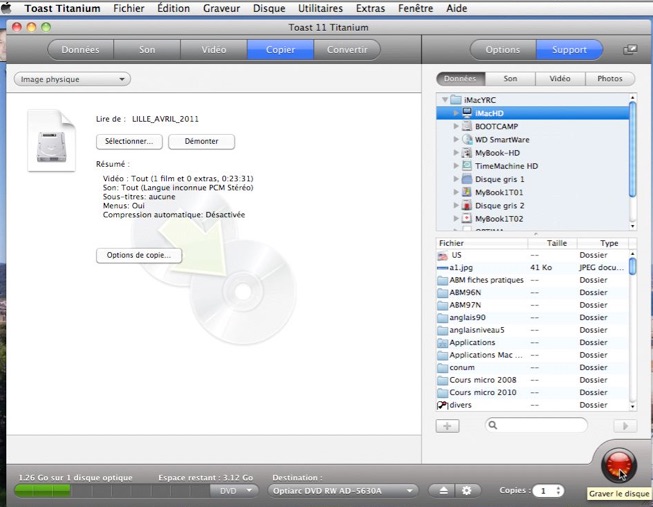This screenshot has width=653, height=507.
Task: Sort file list by Type column
Action: point(603,243)
